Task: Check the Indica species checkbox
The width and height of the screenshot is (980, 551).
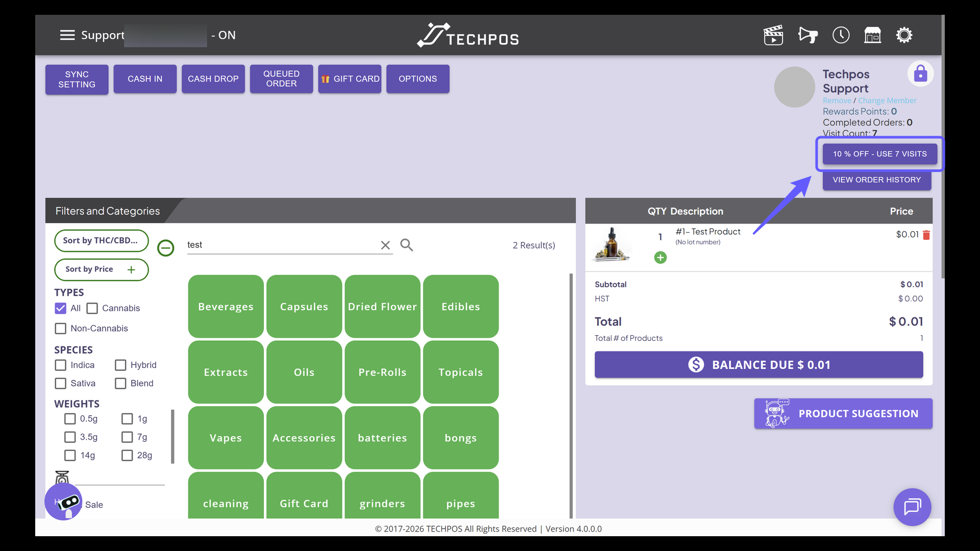Action: [61, 365]
